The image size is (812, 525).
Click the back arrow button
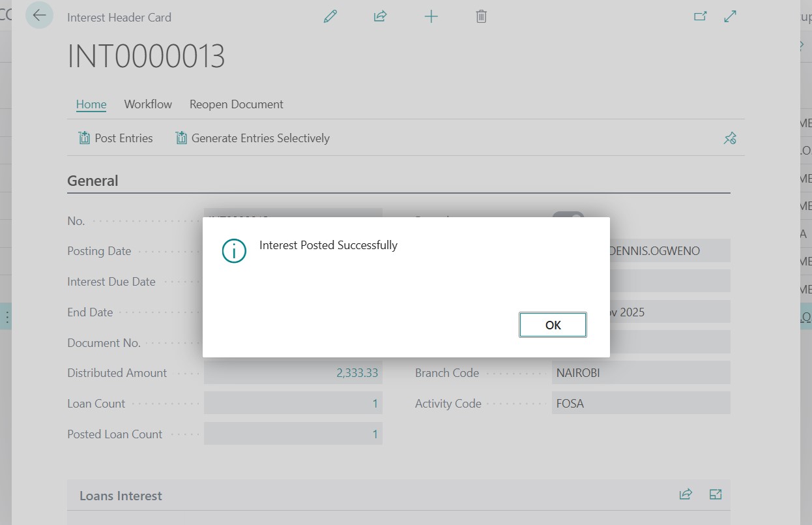pos(39,16)
